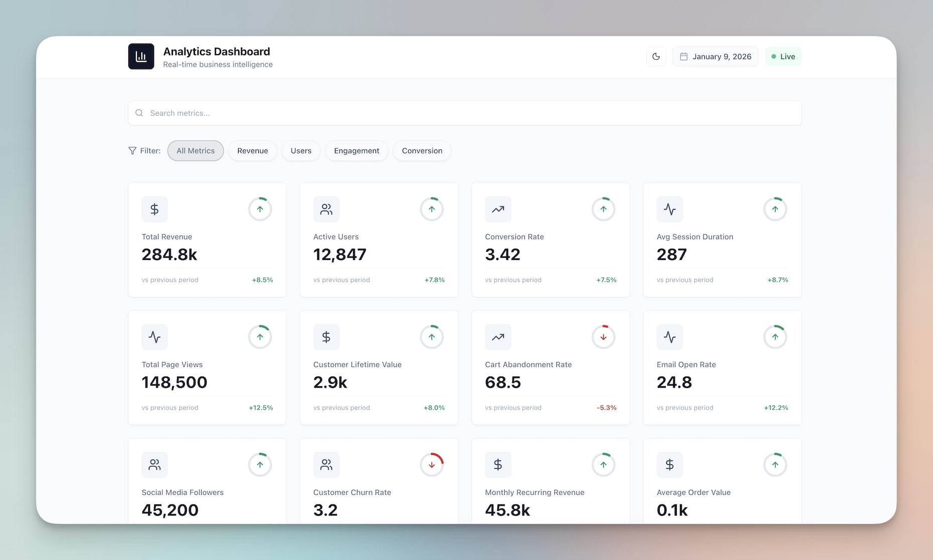Click the trending arrow icon on Conversion Rate
Screen dimensions: 933x560
498,209
